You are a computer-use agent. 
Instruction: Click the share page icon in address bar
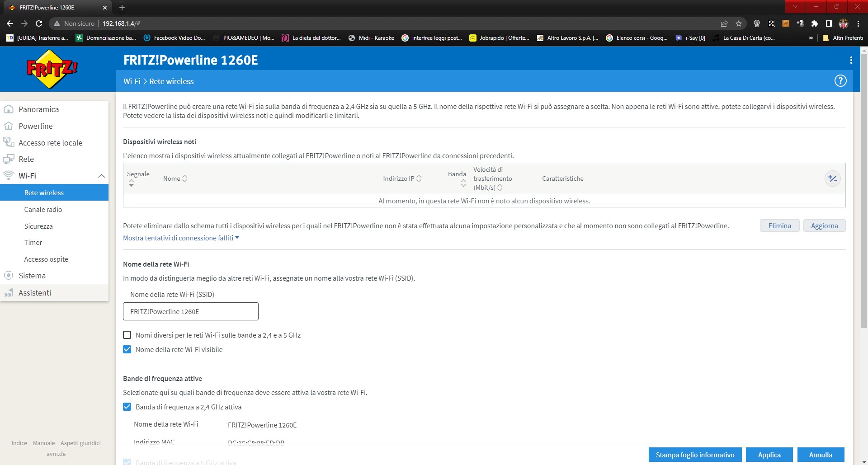(724, 23)
